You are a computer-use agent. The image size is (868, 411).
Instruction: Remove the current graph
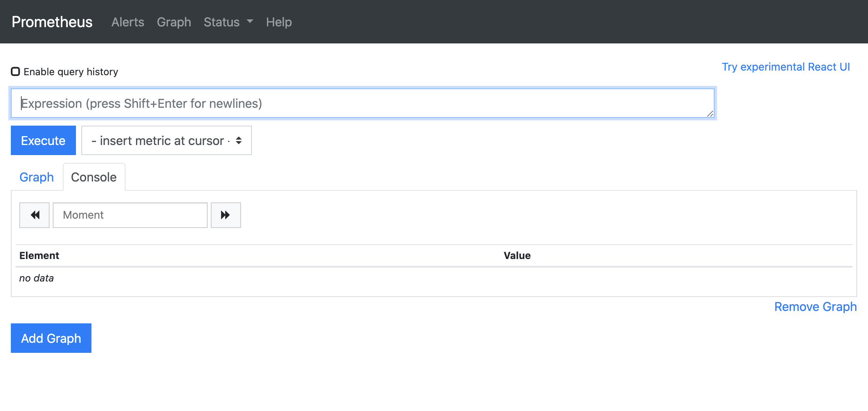[x=816, y=307]
